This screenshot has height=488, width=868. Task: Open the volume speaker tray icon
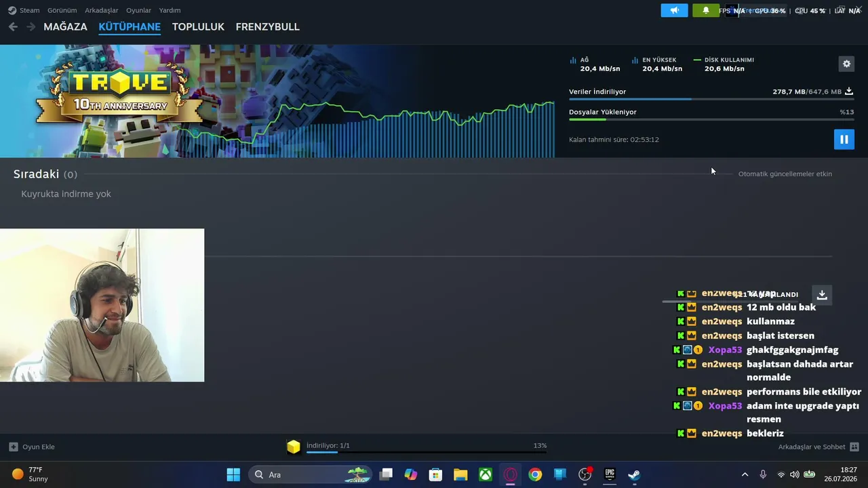tap(793, 474)
